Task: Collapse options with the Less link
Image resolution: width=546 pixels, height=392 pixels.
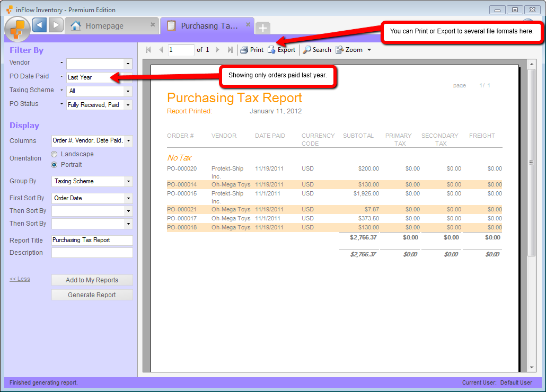Action: [x=20, y=279]
